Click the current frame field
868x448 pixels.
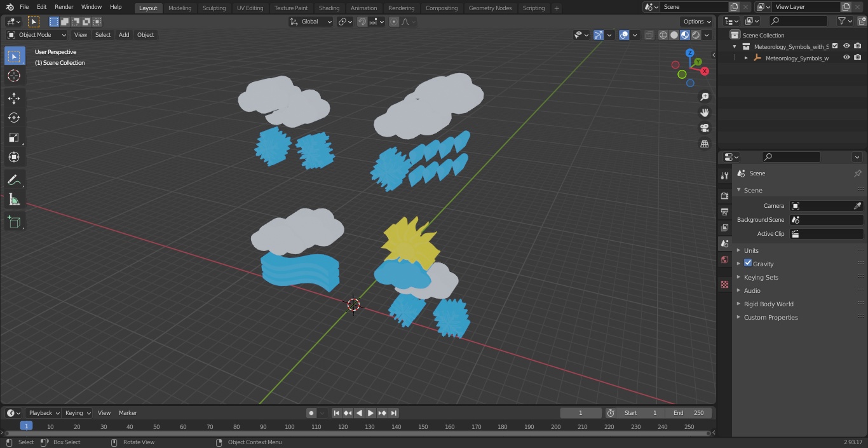[x=581, y=413]
